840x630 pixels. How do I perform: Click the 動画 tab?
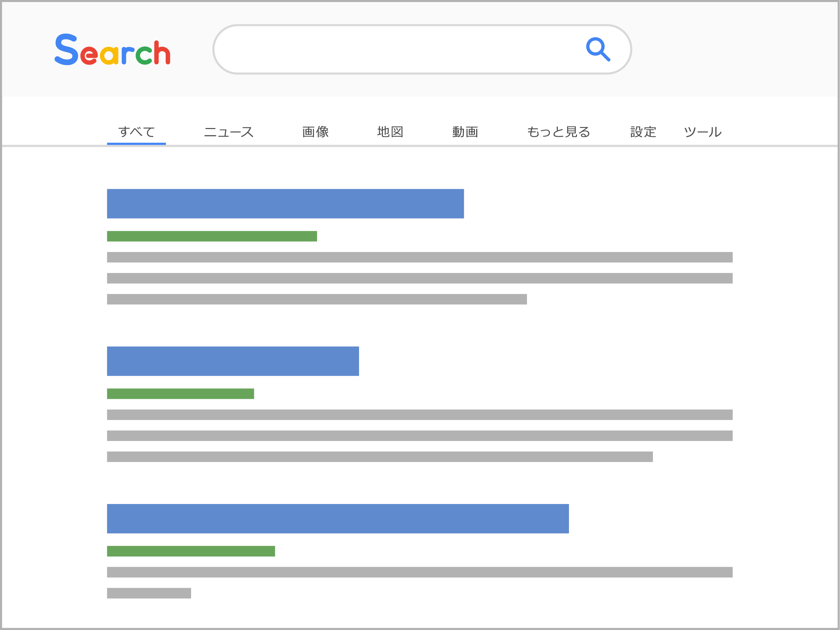pyautogui.click(x=463, y=131)
